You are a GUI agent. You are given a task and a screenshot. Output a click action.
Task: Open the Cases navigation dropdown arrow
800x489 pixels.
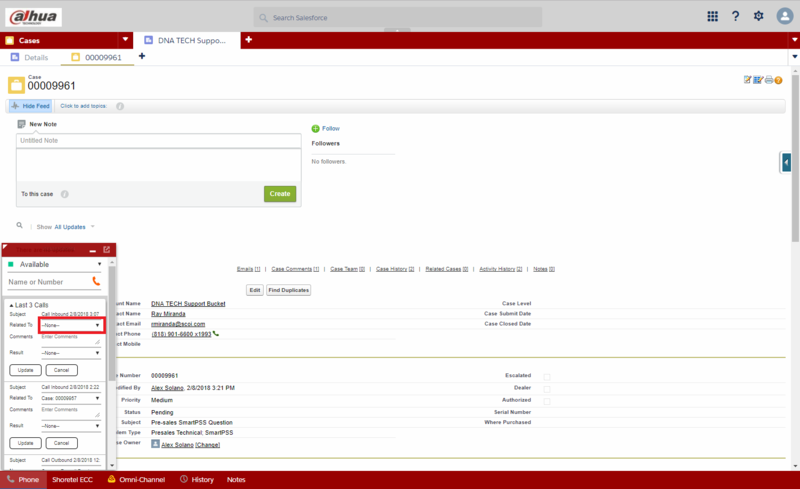pyautogui.click(x=125, y=39)
